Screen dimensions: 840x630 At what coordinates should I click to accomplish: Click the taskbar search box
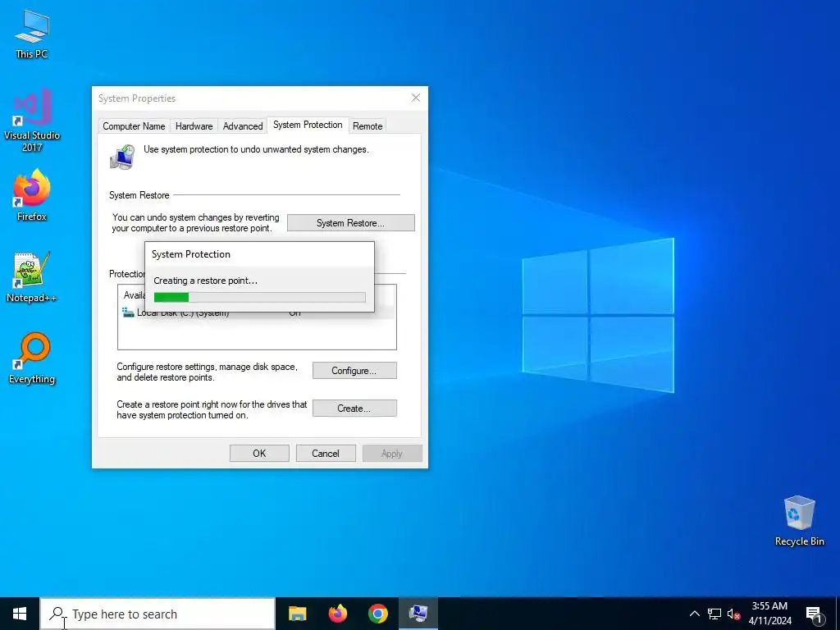(x=157, y=614)
